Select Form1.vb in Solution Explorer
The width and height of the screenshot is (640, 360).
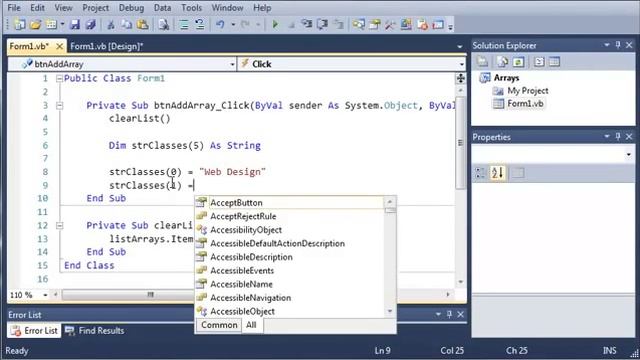[525, 104]
